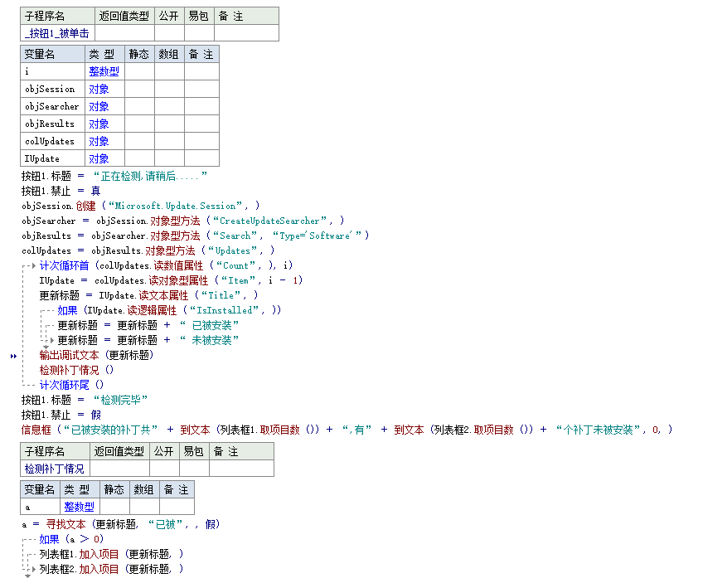Toggle 公开 cell for _按钮1_被单击 subroutine
703x588 pixels.
pyautogui.click(x=168, y=33)
